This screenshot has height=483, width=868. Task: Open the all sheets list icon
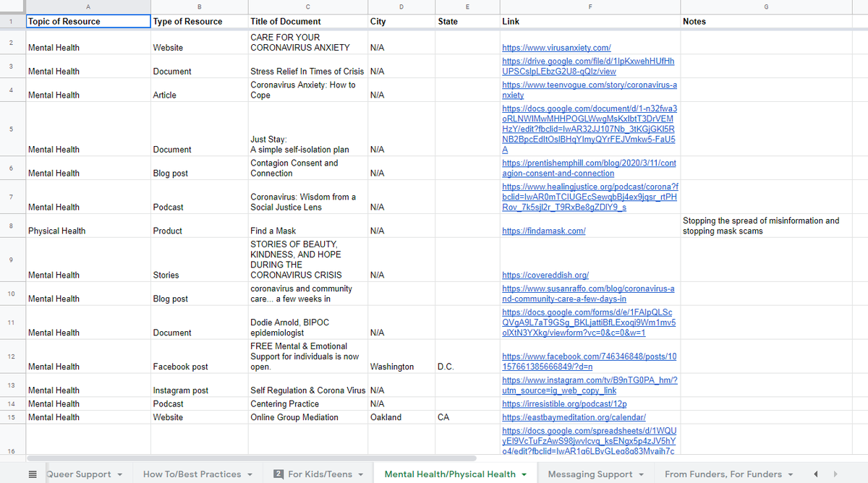[33, 474]
